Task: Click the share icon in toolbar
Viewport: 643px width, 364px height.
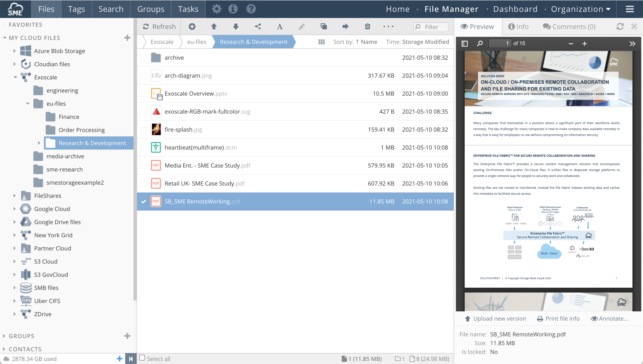Action: point(258,27)
